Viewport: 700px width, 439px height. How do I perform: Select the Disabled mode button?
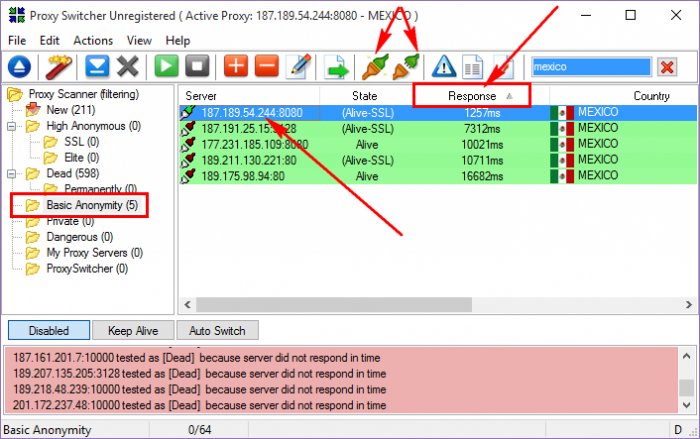point(49,330)
